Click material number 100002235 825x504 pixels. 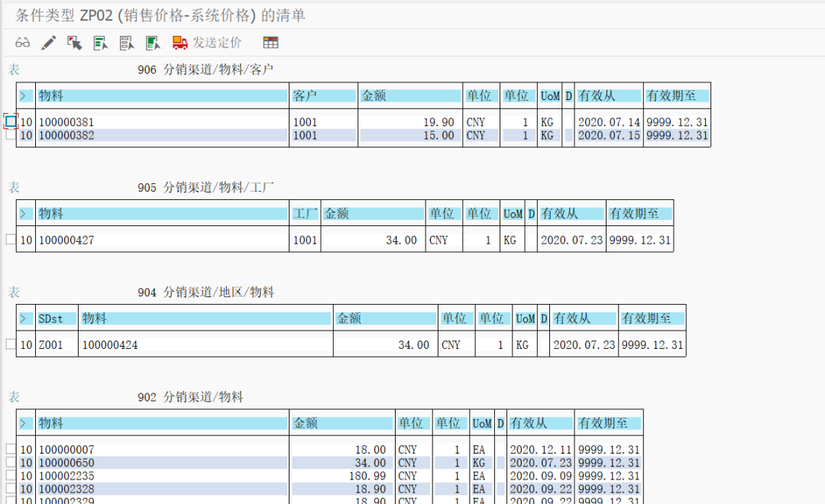(x=66, y=476)
